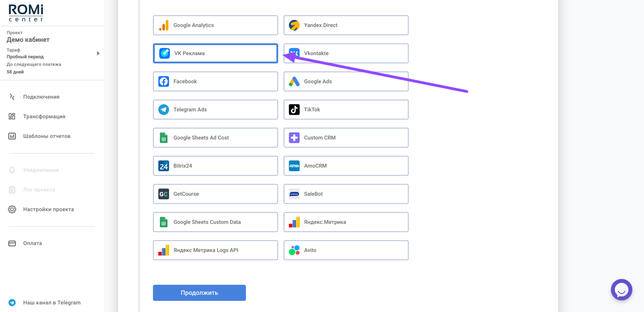Select the Vkontakte connector card

click(x=346, y=53)
